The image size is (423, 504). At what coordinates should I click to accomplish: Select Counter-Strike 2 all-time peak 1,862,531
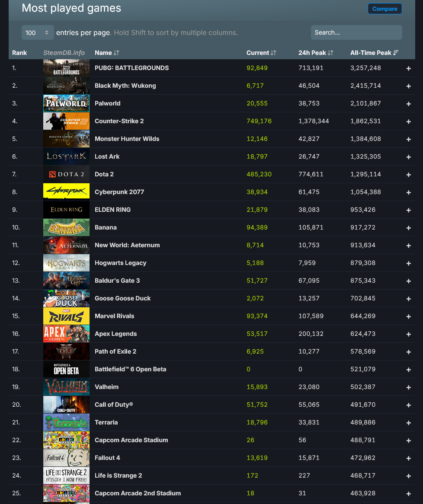[x=365, y=121]
